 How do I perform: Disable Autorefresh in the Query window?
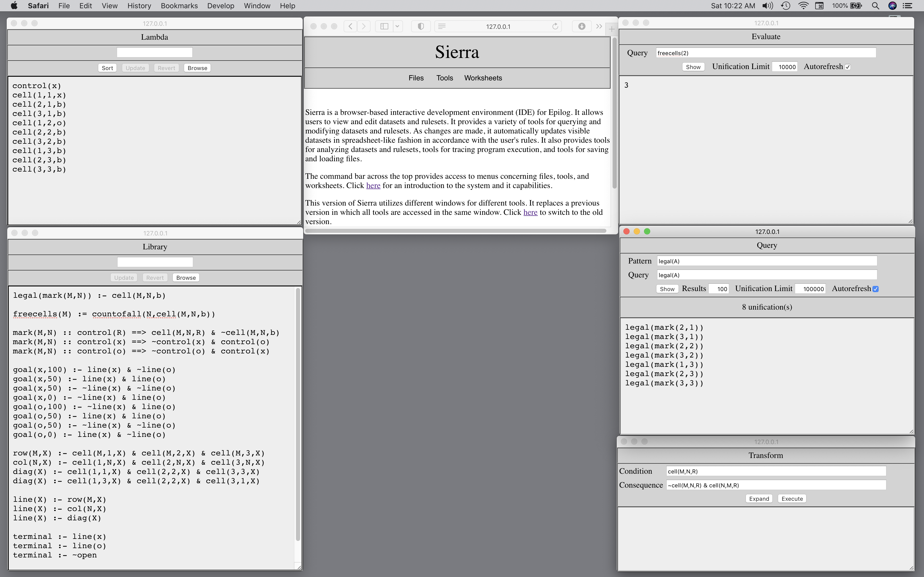876,289
